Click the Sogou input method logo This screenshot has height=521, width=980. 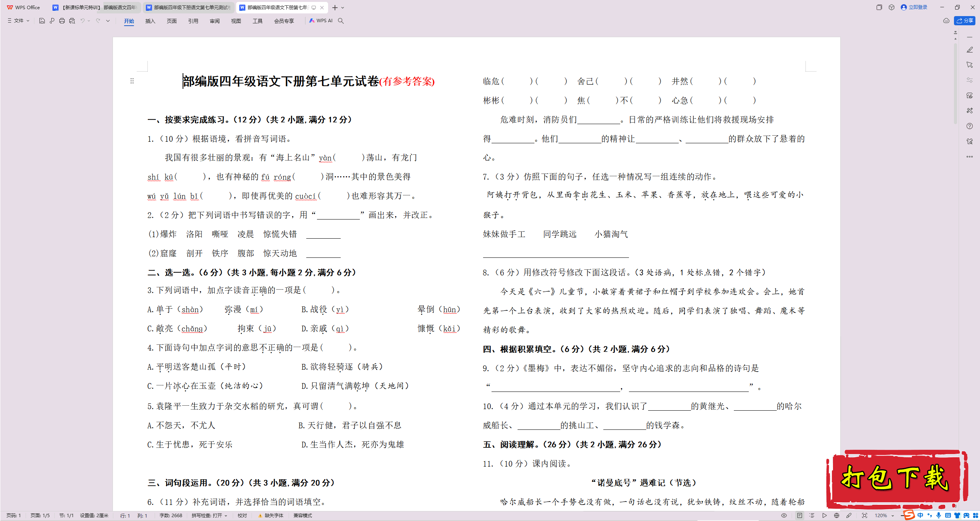point(908,515)
